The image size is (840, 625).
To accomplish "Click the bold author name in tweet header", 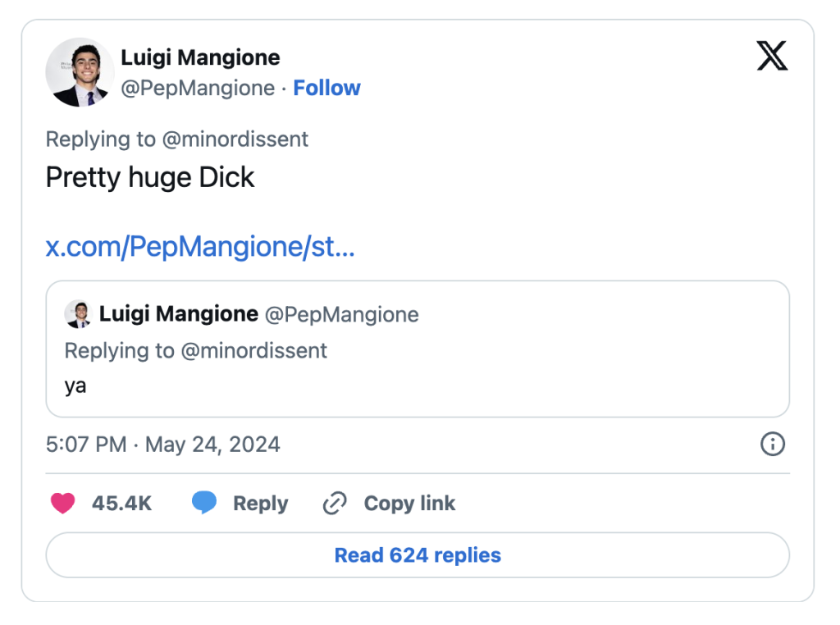I will click(200, 57).
